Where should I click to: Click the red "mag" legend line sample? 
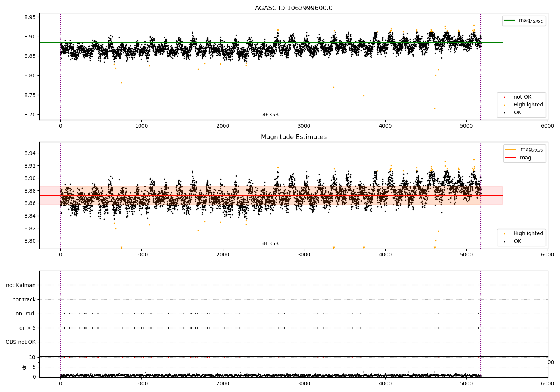coord(511,158)
